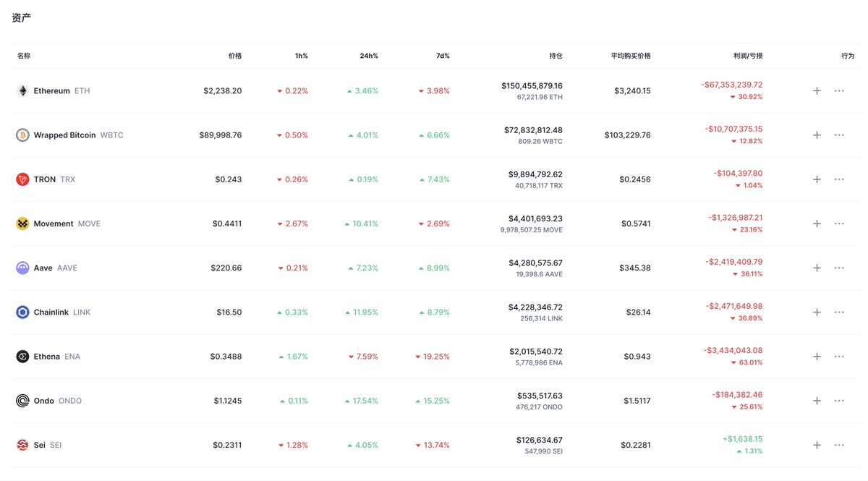Sort by 持仓 holdings column header
868x481 pixels.
point(556,56)
